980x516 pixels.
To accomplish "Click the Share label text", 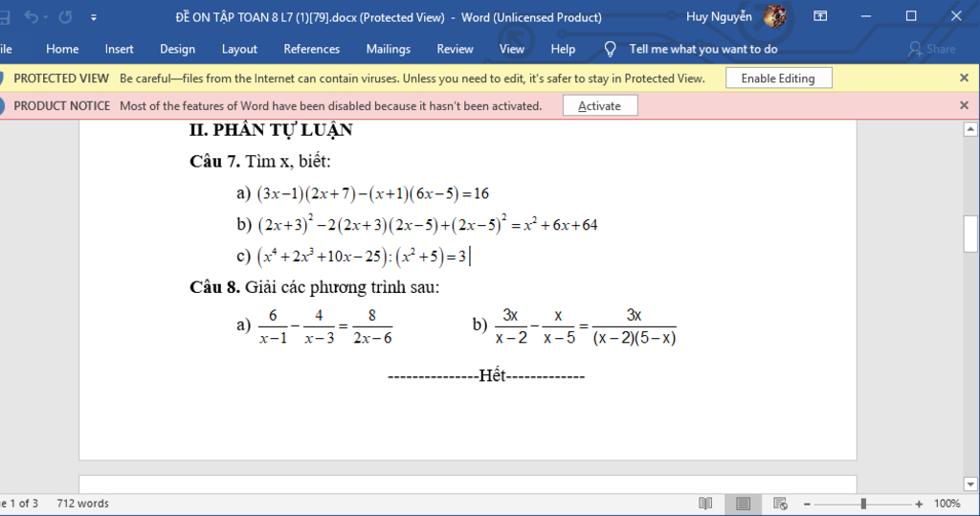I will tap(941, 49).
